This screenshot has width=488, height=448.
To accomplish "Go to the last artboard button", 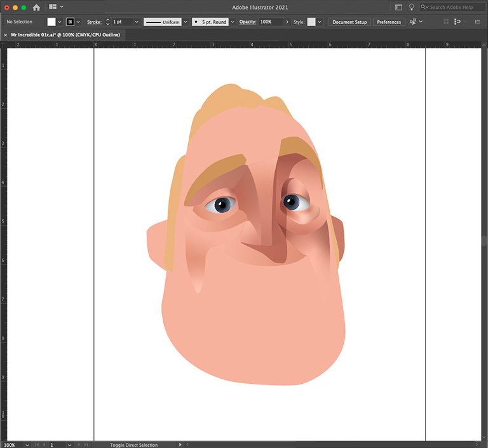I will [86, 445].
